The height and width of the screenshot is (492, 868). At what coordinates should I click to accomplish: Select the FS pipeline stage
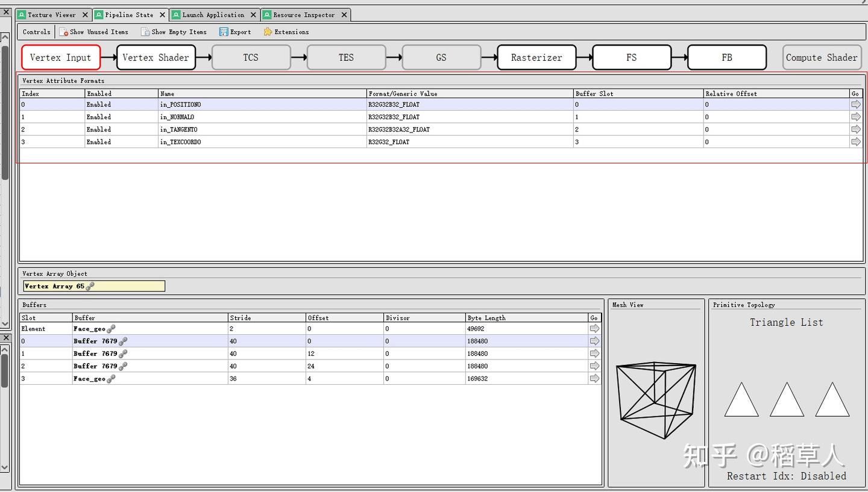click(x=632, y=57)
